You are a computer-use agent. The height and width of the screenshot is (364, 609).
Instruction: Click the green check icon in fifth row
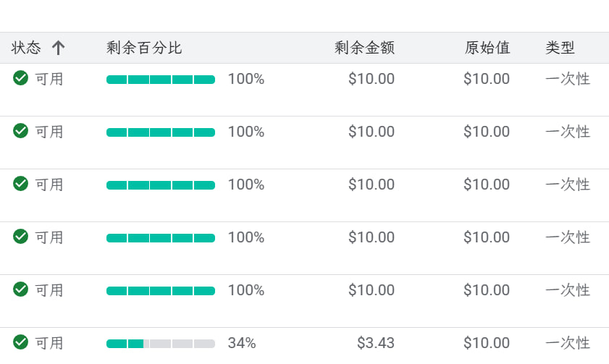(20, 289)
